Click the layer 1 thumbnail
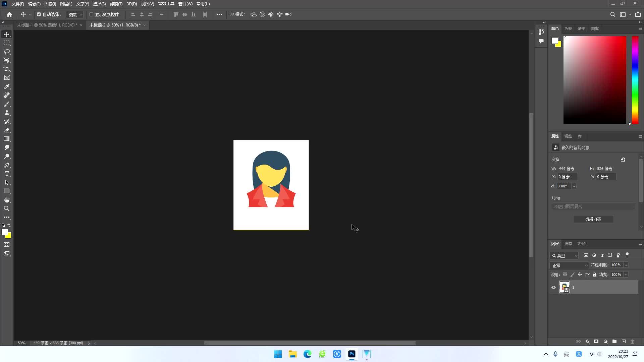644x362 pixels. tap(564, 287)
